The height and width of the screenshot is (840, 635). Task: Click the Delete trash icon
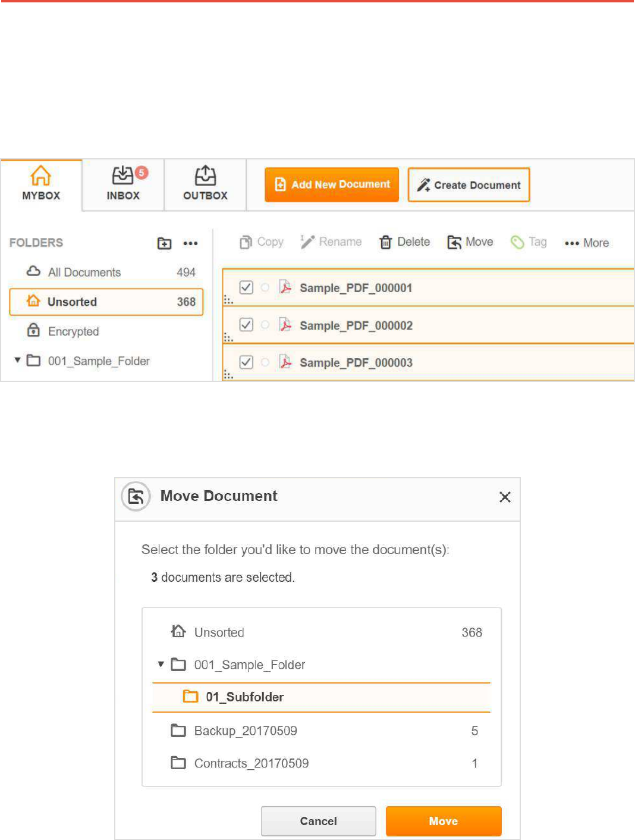pyautogui.click(x=386, y=242)
